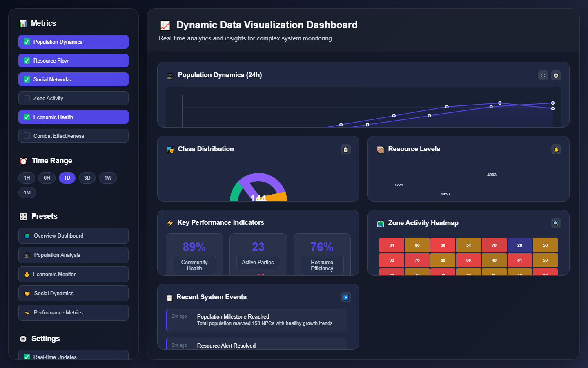Click the red heatmap cell showing 84
The image size is (588, 368).
(392, 245)
